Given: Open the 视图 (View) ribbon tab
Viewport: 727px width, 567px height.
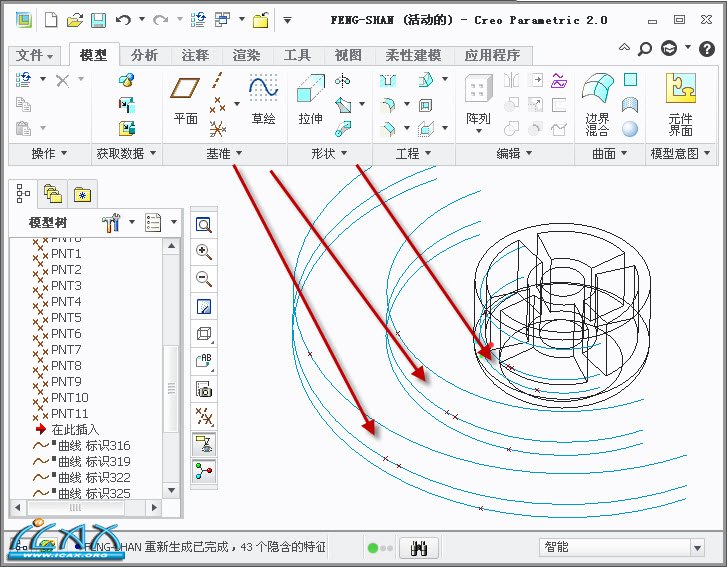Looking at the screenshot, I should (x=348, y=56).
